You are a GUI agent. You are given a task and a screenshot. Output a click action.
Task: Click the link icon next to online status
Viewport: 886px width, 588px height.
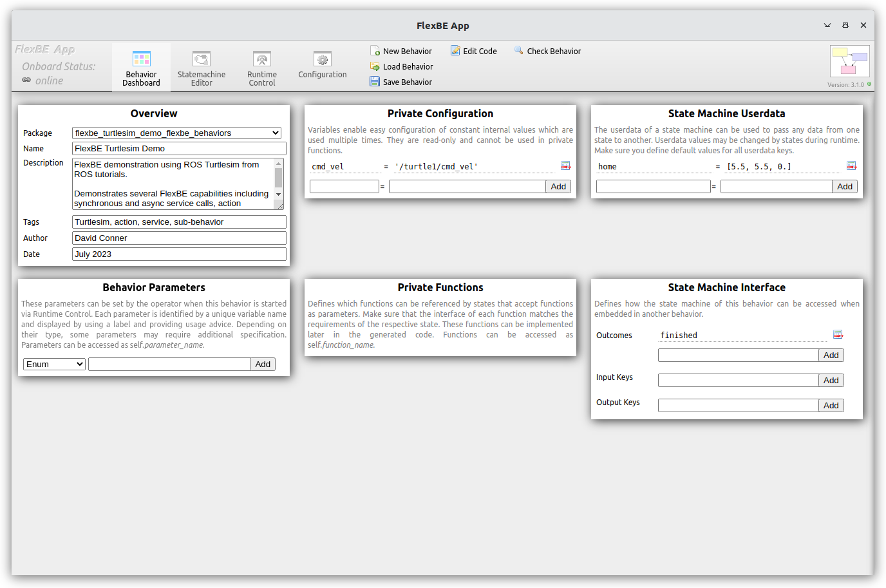tap(26, 80)
